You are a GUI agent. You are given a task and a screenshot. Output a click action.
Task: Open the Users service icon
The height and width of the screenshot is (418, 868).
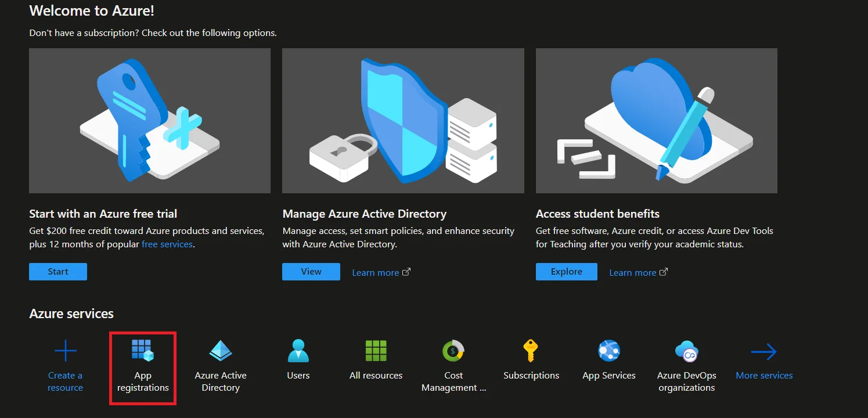(x=298, y=351)
